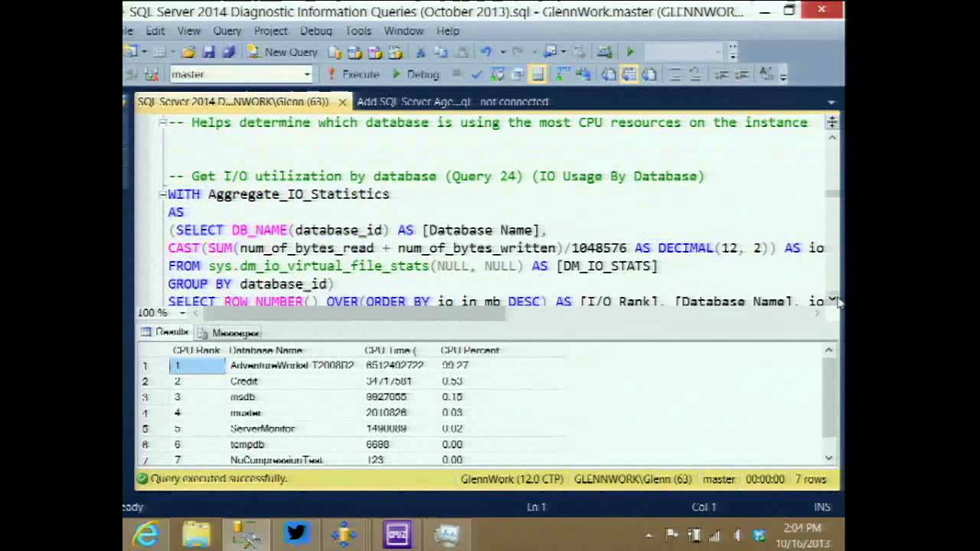Open a file with the toolbar folder icon
Viewport: 980px width, 551px height.
click(188, 52)
